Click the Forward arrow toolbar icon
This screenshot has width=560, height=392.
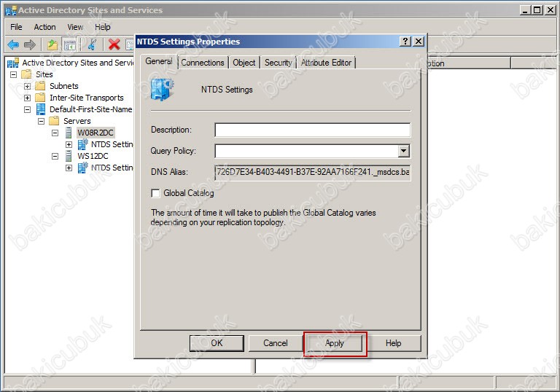tap(30, 45)
